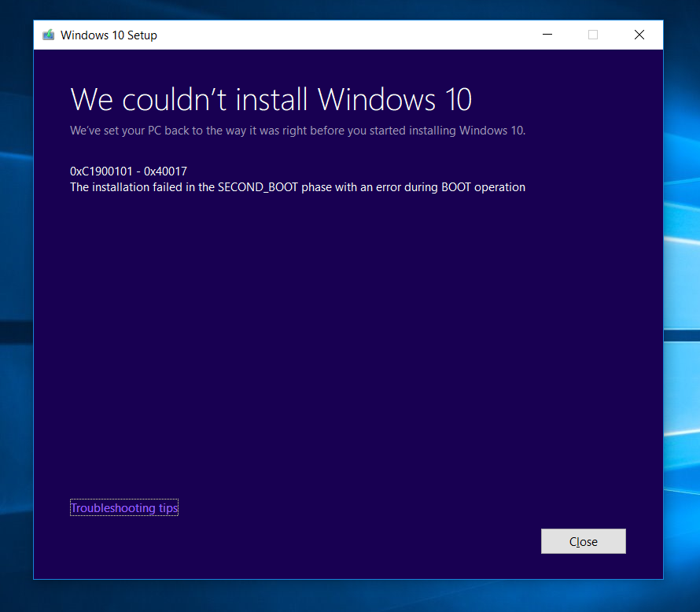
Task: Click the heading We couldn't install Windows 10
Action: [271, 99]
